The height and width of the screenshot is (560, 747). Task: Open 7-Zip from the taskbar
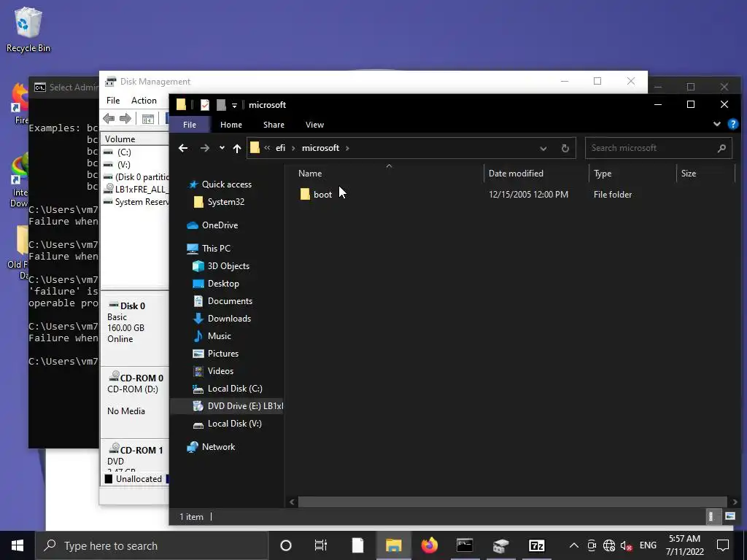point(536,545)
